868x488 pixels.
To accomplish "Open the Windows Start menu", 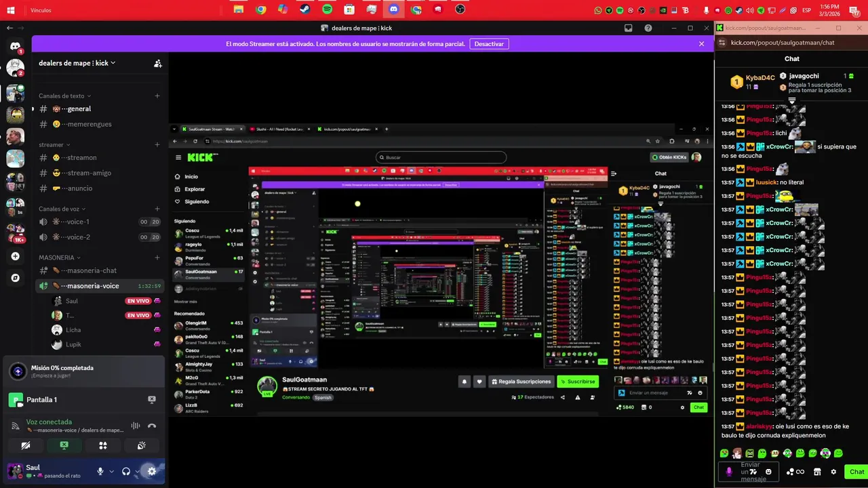I will tap(11, 10).
